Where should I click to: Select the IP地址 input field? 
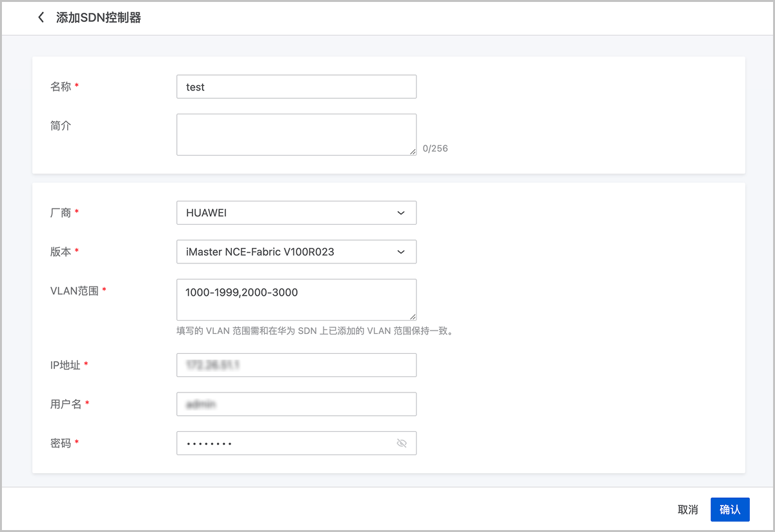[296, 365]
